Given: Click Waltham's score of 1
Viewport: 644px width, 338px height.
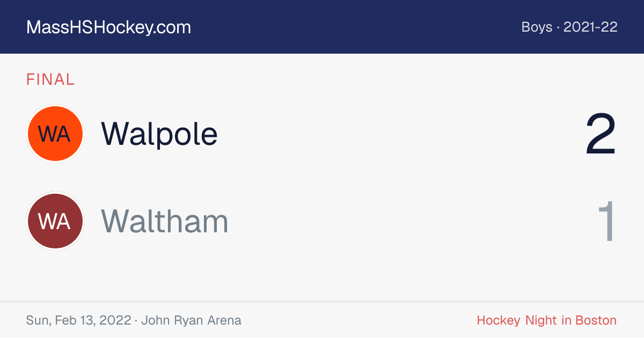Looking at the screenshot, I should click(607, 222).
